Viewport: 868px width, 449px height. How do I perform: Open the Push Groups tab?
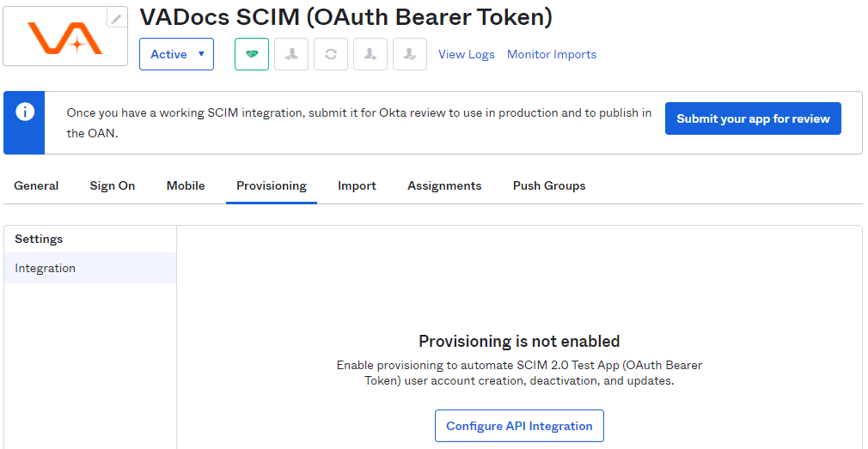549,185
